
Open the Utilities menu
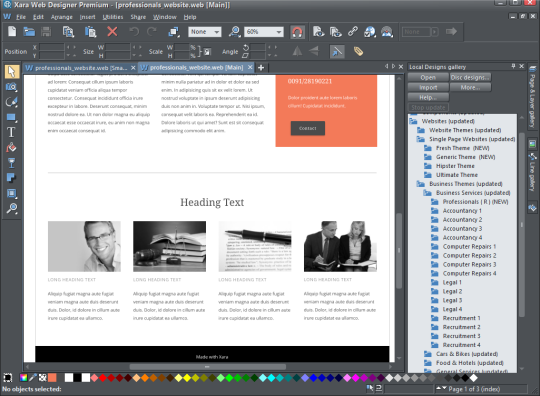113,17
